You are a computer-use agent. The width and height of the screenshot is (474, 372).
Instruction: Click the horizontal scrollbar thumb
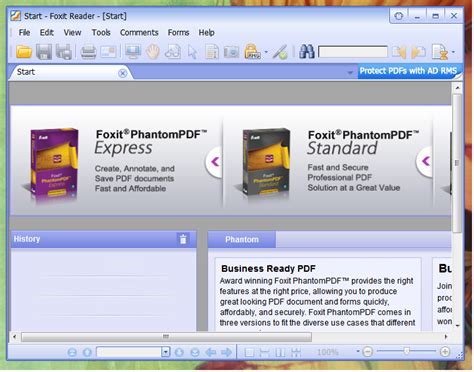[x=166, y=337]
